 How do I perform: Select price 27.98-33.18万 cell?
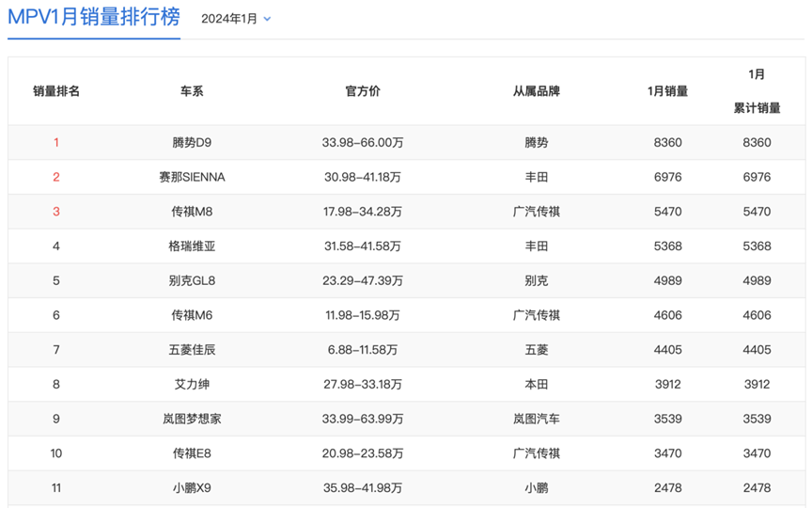click(363, 385)
